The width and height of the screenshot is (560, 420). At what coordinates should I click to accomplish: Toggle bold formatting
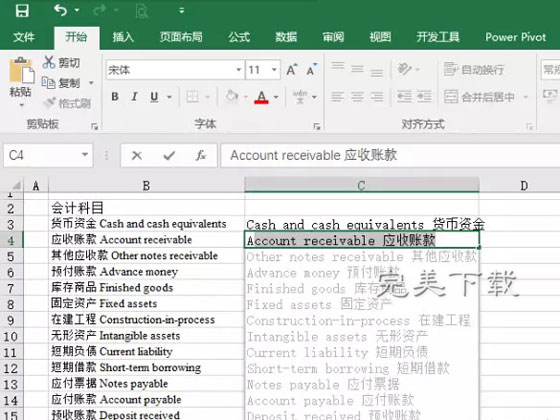click(115, 96)
